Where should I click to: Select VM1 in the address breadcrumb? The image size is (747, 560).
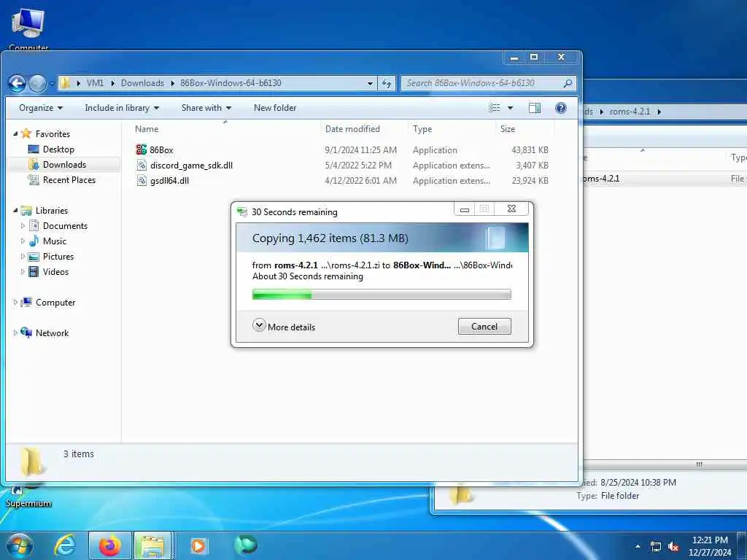tap(95, 83)
